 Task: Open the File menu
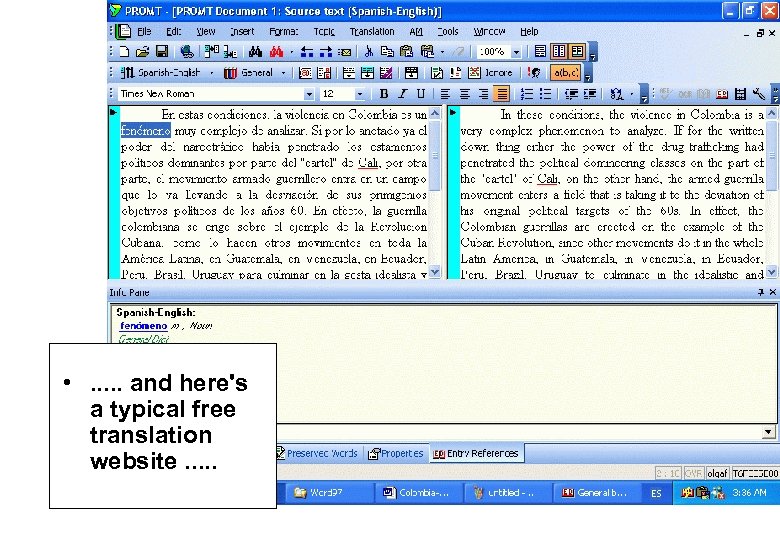pyautogui.click(x=144, y=31)
